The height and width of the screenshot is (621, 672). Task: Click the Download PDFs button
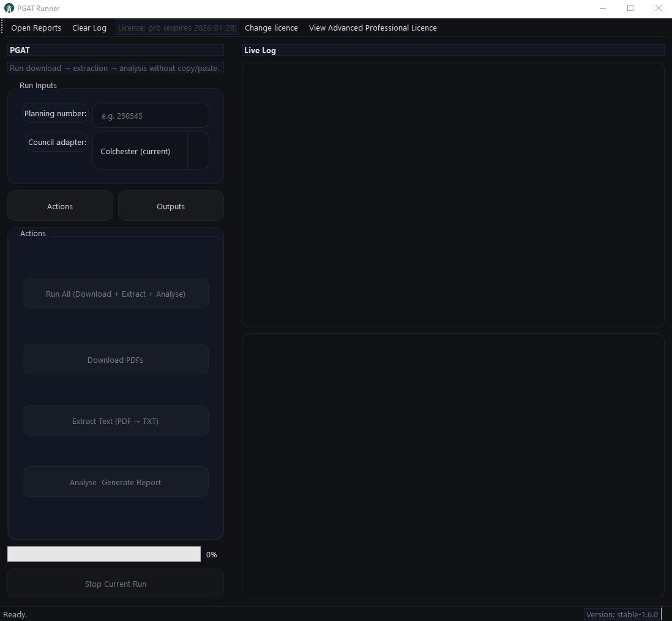point(116,360)
